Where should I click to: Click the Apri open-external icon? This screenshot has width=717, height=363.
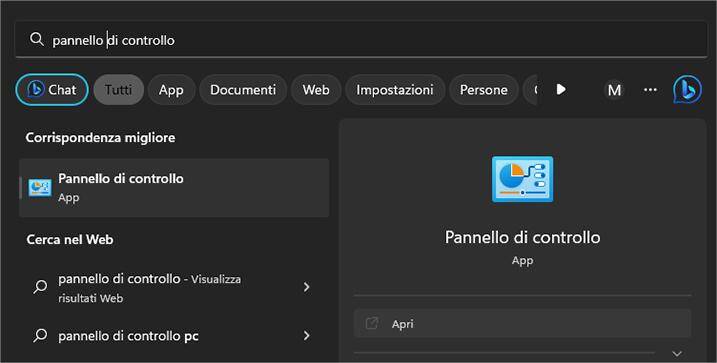pyautogui.click(x=372, y=324)
